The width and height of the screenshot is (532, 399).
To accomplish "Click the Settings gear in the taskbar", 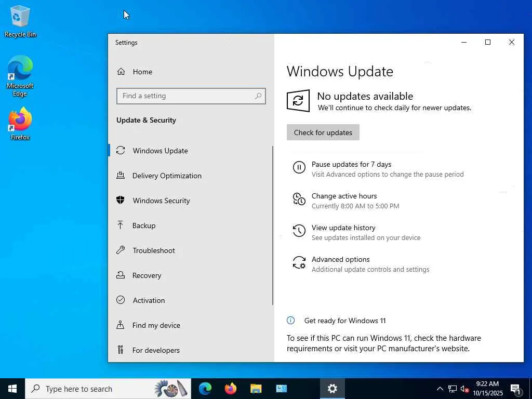I will (332, 389).
